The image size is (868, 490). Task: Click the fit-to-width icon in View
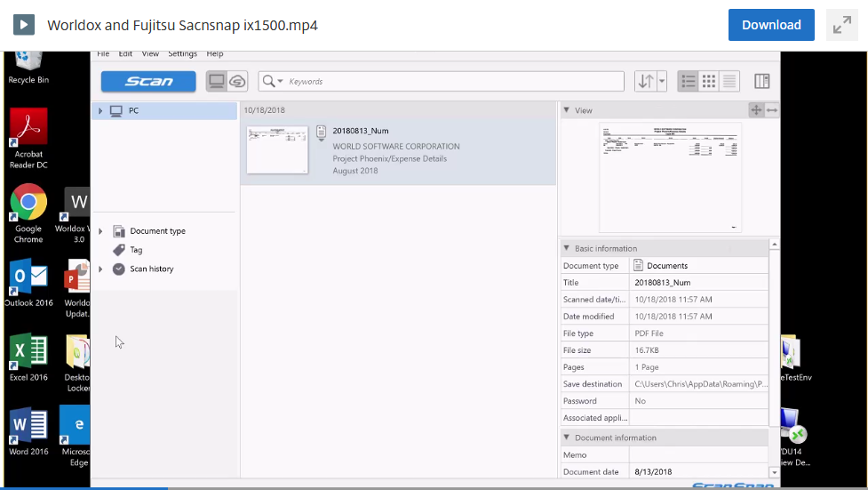coord(772,110)
